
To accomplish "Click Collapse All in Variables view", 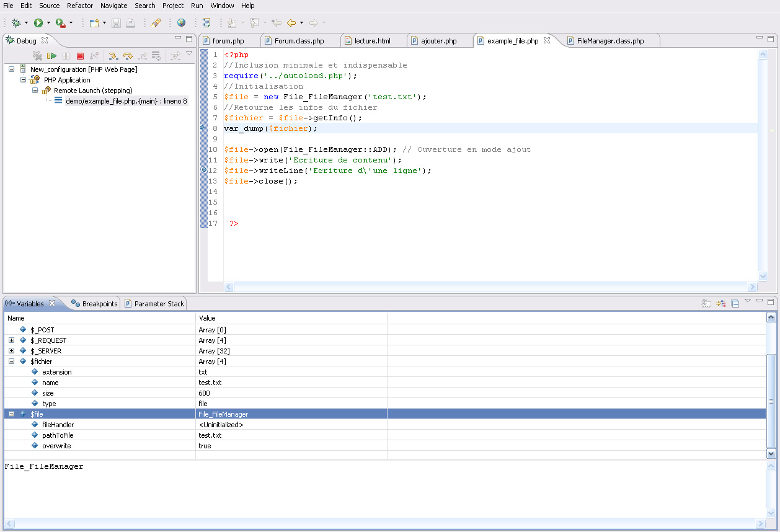I will tap(735, 304).
